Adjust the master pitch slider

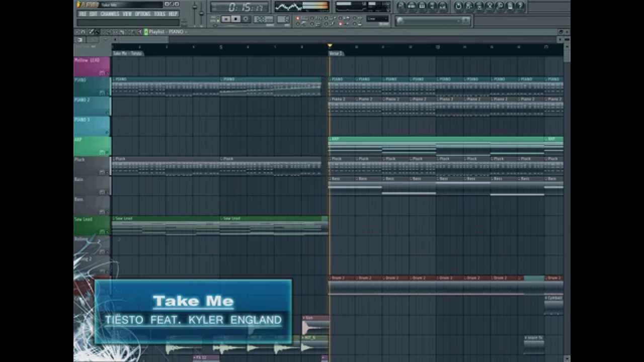pos(201,13)
